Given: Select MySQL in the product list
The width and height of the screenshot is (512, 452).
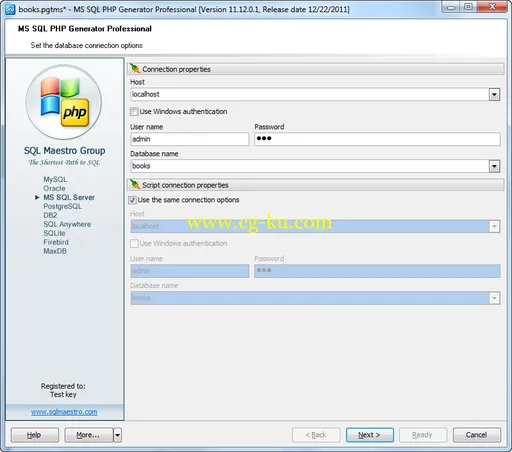Looking at the screenshot, I should click(x=55, y=179).
